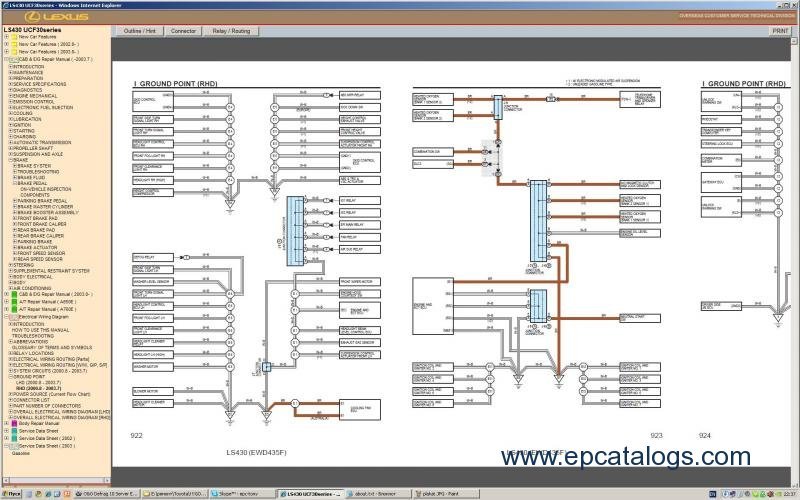Expand the STEERING section
The height and width of the screenshot is (500, 800).
10,265
